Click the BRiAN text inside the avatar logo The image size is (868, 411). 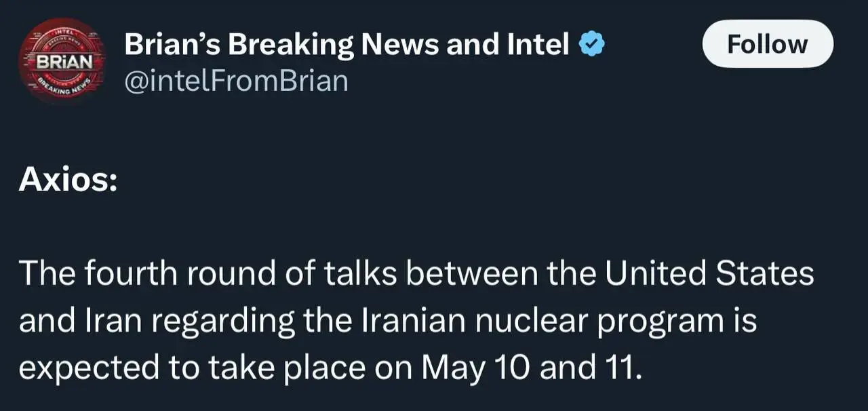(61, 60)
